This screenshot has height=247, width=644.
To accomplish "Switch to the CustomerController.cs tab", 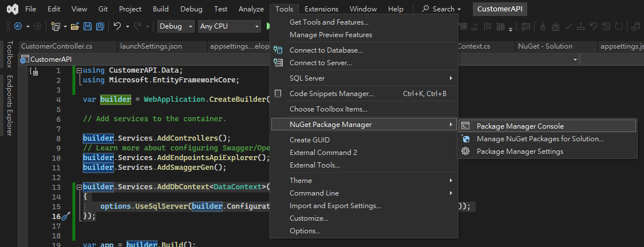I will [56, 46].
